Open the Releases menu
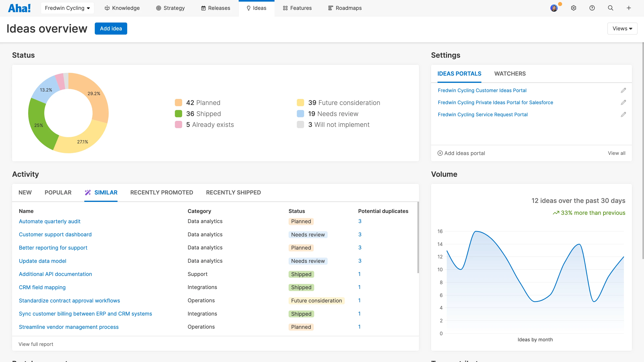This screenshot has width=644, height=362. [x=216, y=8]
